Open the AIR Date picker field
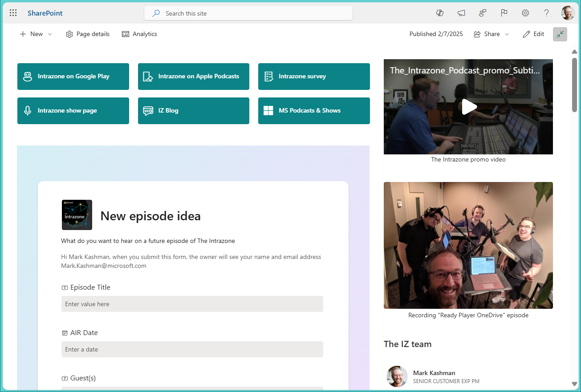Screen dimensions: 581x392 tap(192, 349)
